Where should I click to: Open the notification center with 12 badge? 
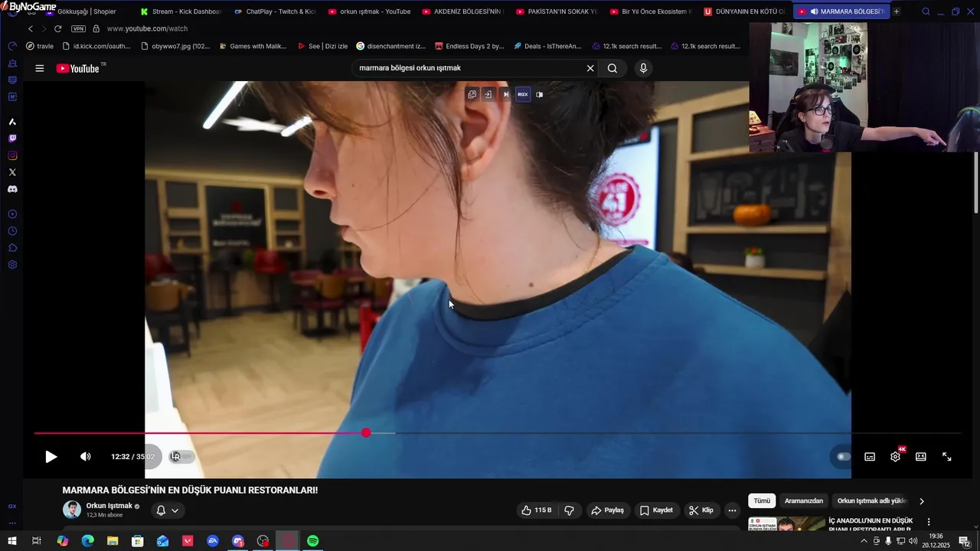click(x=965, y=541)
